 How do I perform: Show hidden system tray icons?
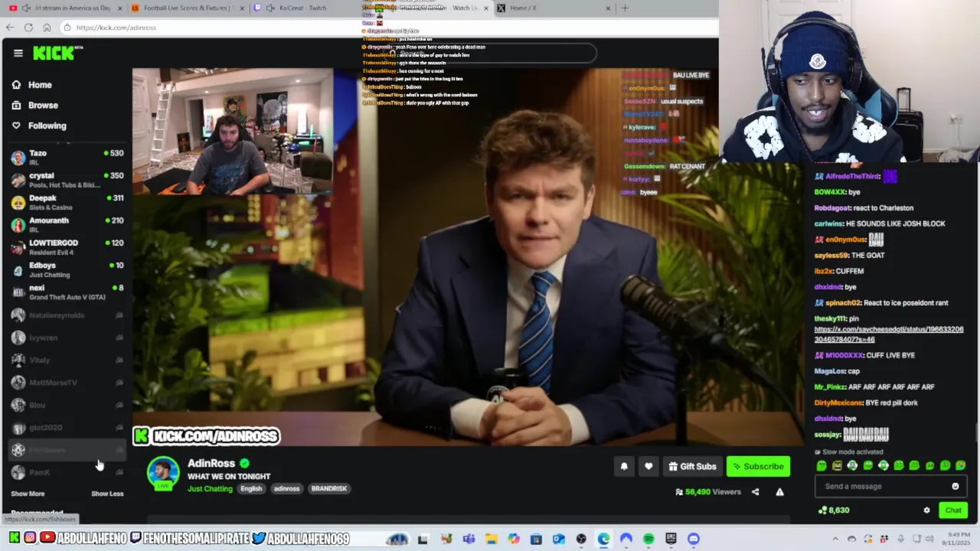click(x=835, y=539)
